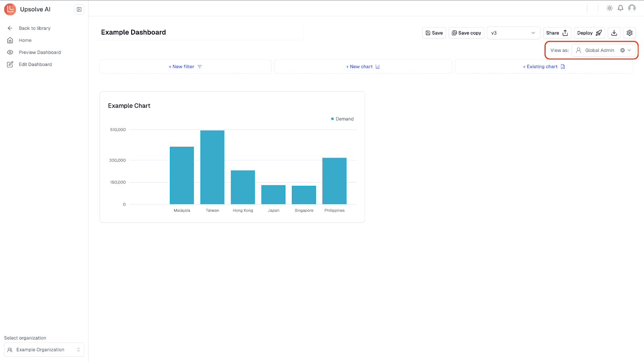Toggle light mode with the sun icon
This screenshot has height=362, width=644.
point(609,8)
